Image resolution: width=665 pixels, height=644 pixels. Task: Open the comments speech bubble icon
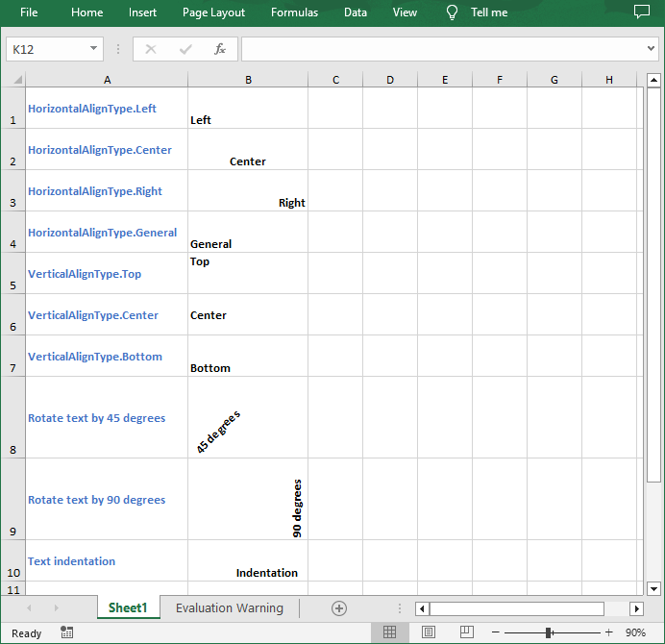click(642, 12)
